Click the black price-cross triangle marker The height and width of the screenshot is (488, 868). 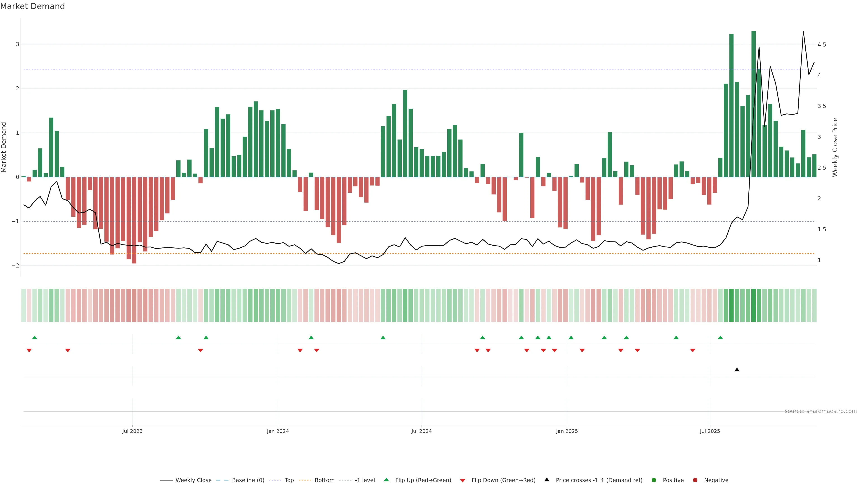click(x=737, y=370)
